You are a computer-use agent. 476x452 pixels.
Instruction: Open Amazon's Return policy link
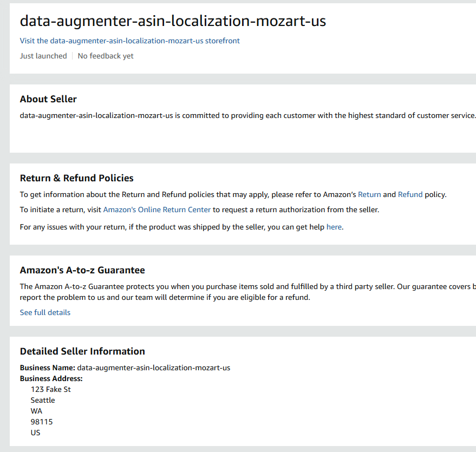tap(369, 194)
